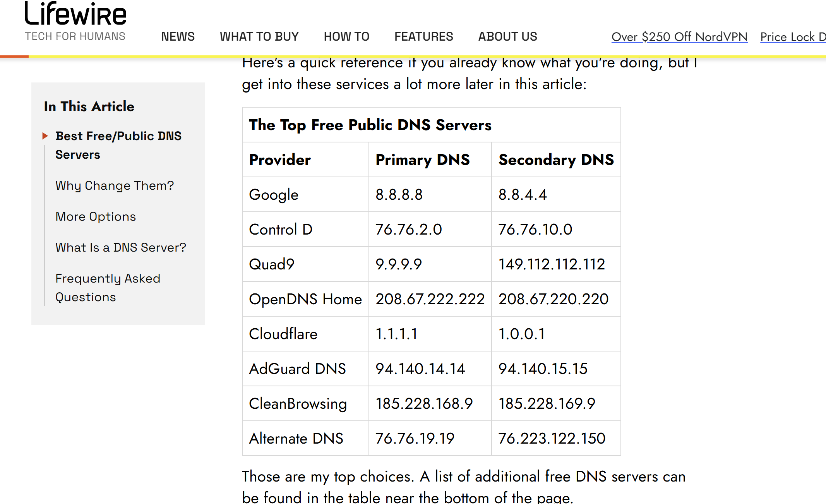Screen dimensions: 826x504
Task: Open the ABOUT US menu
Action: pos(507,36)
